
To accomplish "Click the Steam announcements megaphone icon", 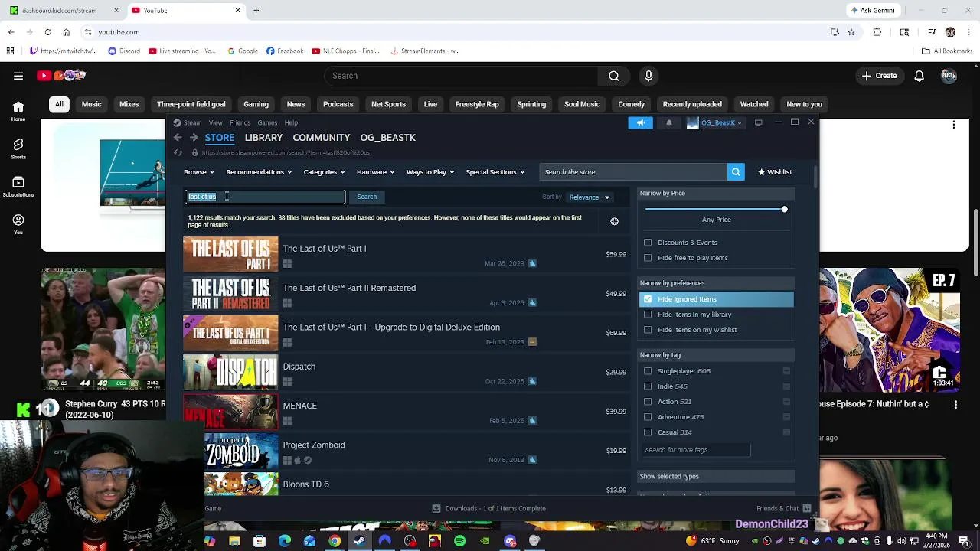I will (640, 122).
